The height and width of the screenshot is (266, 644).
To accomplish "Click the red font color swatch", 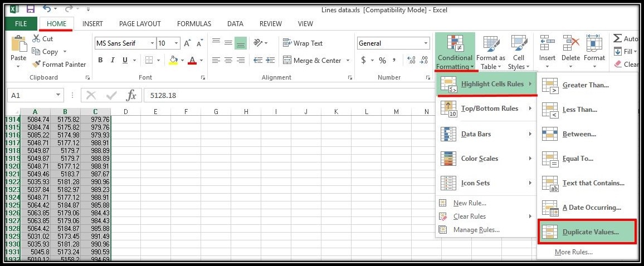I will tap(192, 60).
